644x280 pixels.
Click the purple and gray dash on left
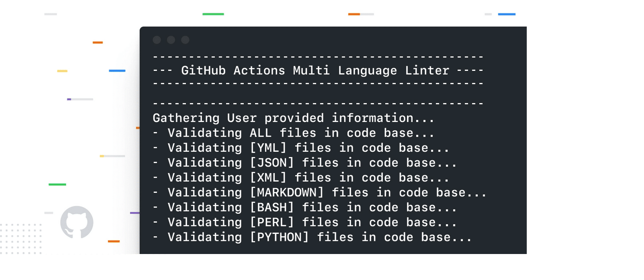80,99
